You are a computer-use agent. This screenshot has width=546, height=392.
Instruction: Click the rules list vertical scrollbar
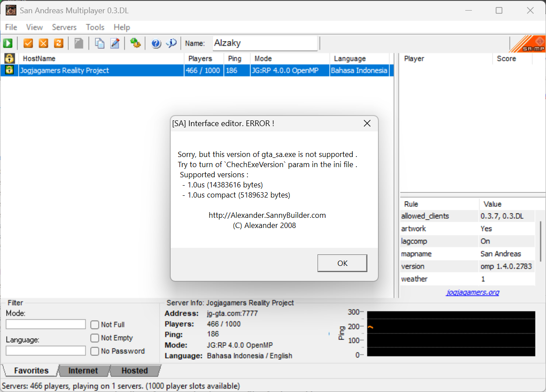[540, 241]
